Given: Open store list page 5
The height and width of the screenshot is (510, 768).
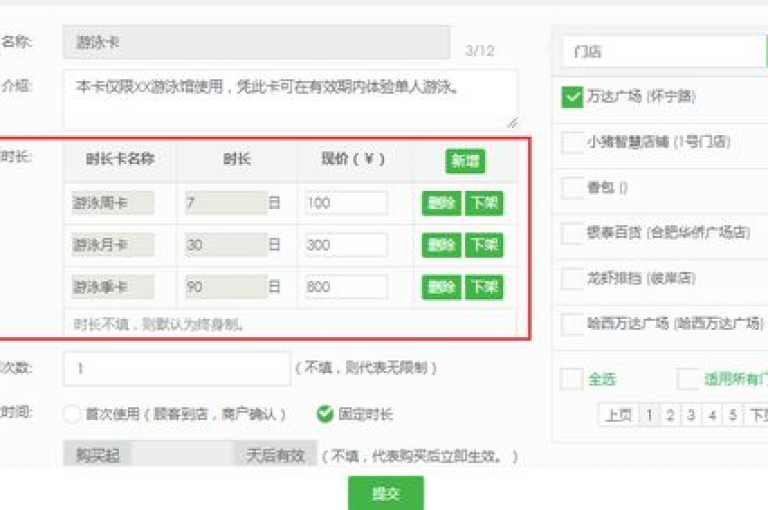Looking at the screenshot, I should 733,415.
